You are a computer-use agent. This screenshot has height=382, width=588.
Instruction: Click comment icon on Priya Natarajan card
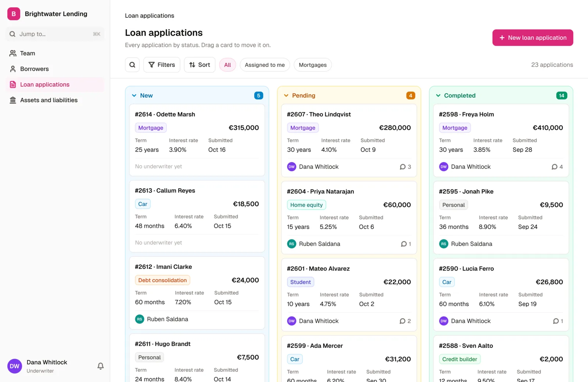pyautogui.click(x=404, y=244)
